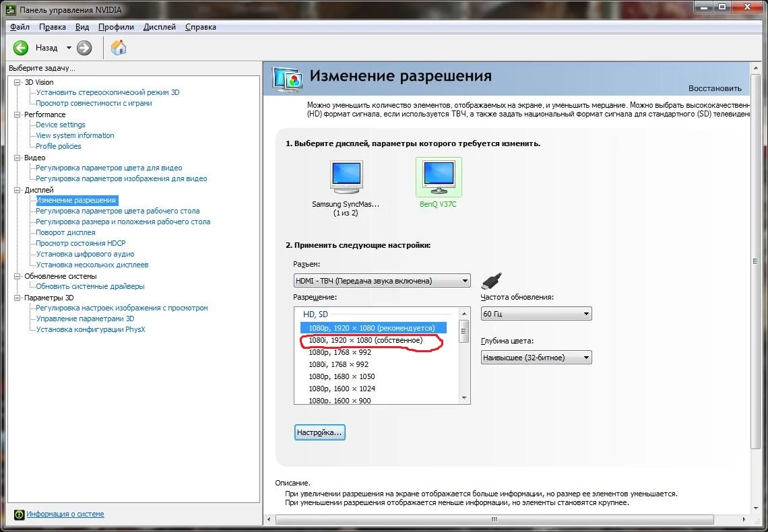Click the Восстановить link
The image size is (768, 532).
point(715,89)
